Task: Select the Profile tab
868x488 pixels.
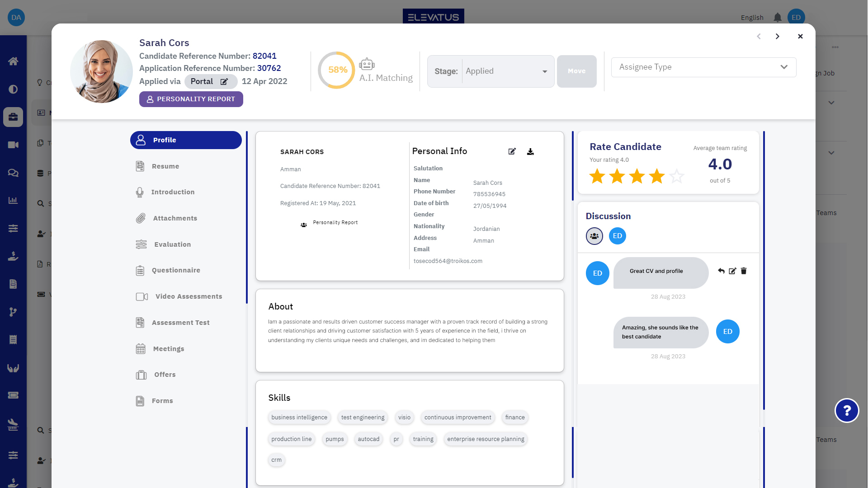Action: 186,140
